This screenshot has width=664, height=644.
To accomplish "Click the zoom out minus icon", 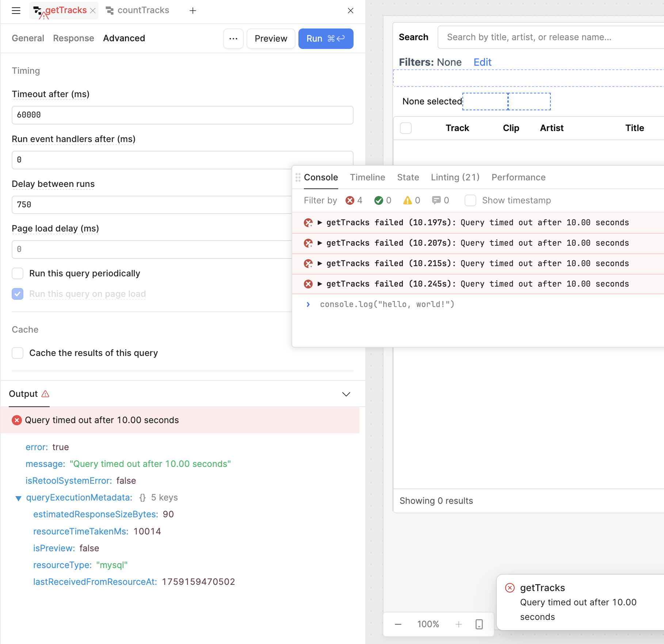I will point(398,624).
